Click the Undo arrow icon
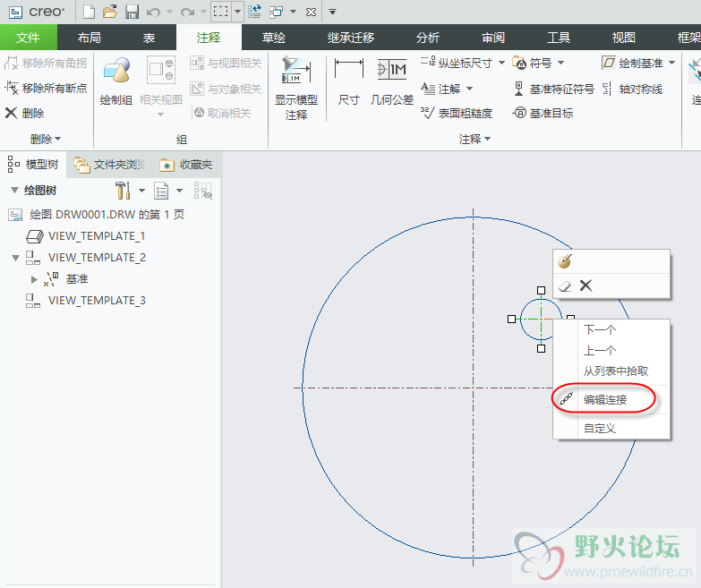The image size is (701, 588). pos(153,12)
